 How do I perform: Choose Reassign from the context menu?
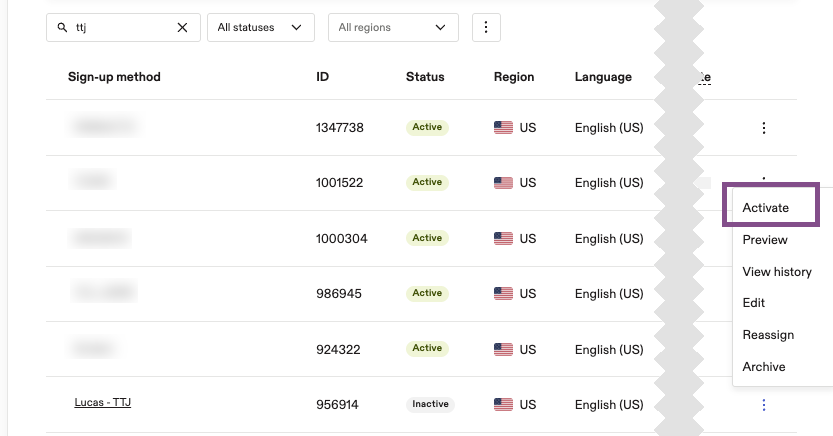click(768, 335)
